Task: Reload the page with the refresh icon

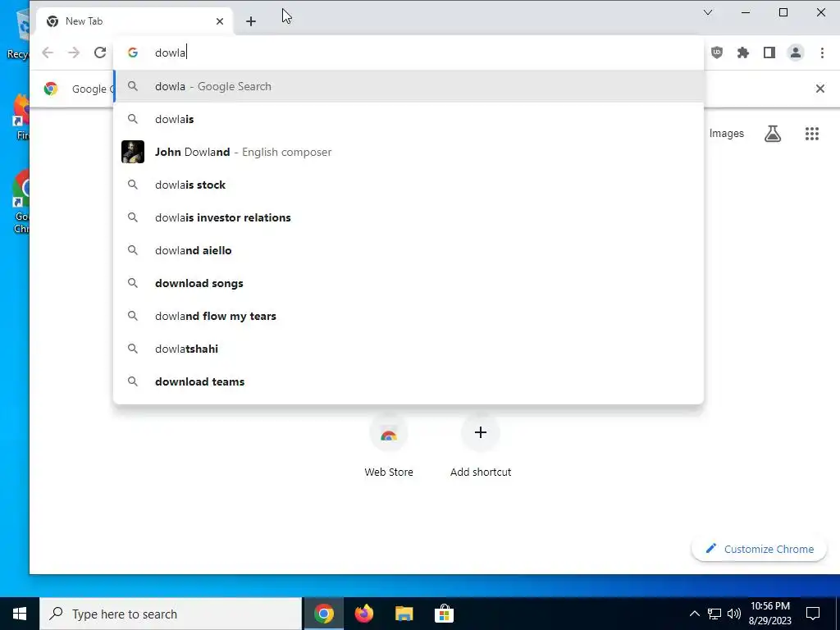Action: [99, 52]
